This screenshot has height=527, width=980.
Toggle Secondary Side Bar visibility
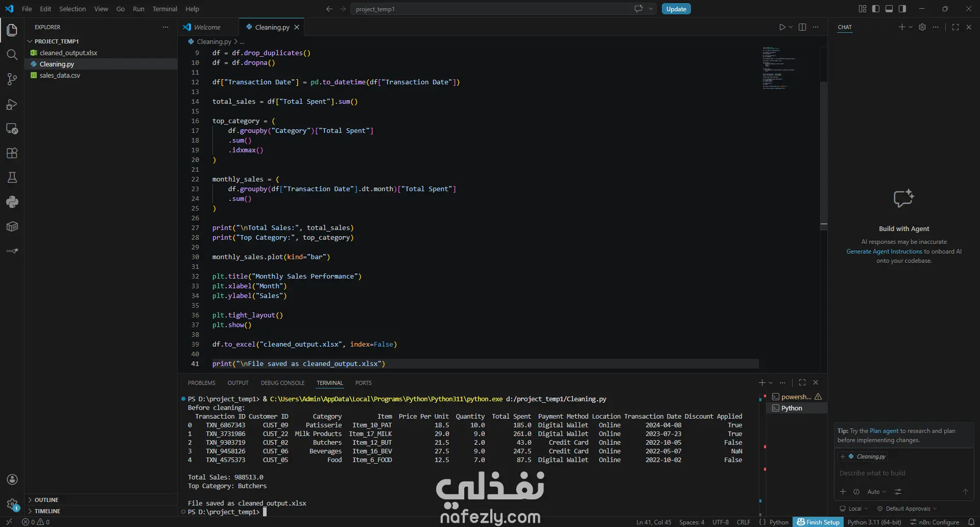[902, 9]
